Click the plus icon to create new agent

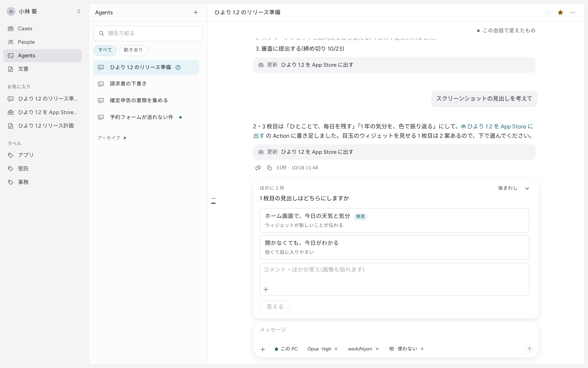(x=196, y=12)
